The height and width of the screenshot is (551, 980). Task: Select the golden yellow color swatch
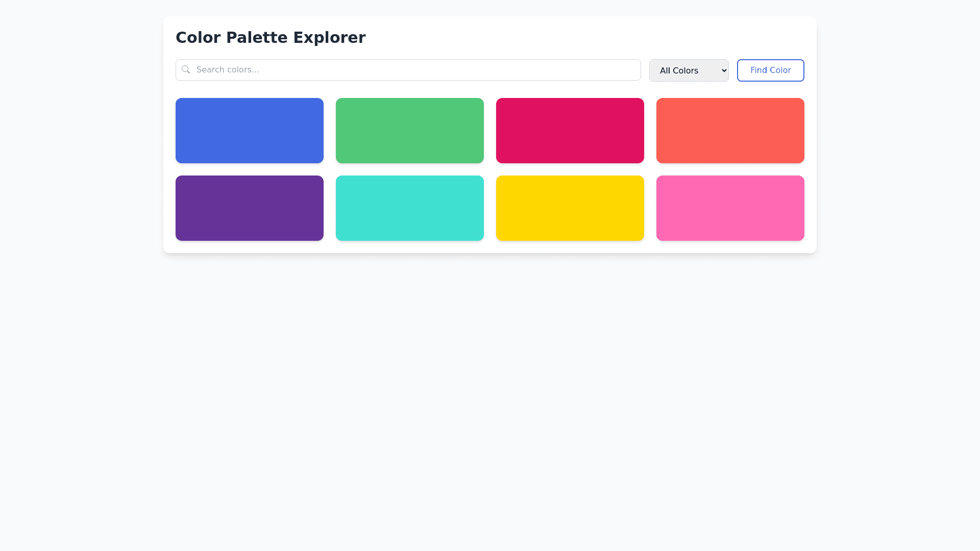tap(570, 208)
